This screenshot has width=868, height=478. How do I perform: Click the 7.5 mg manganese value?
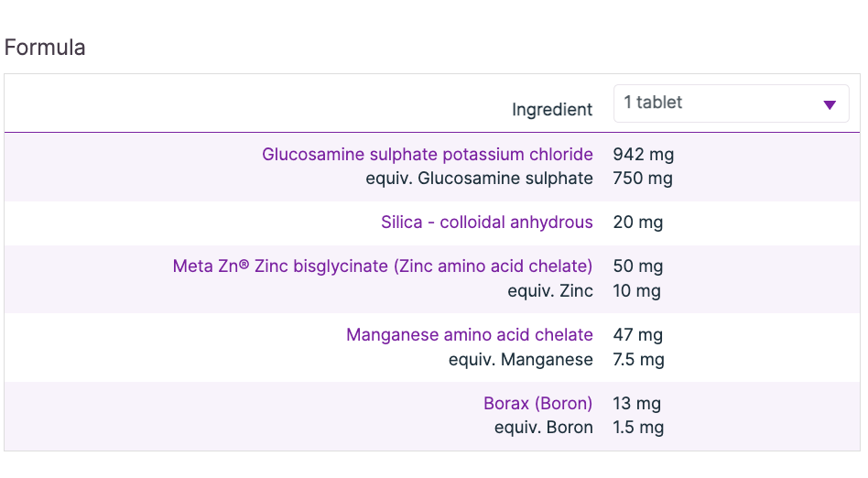click(x=638, y=360)
